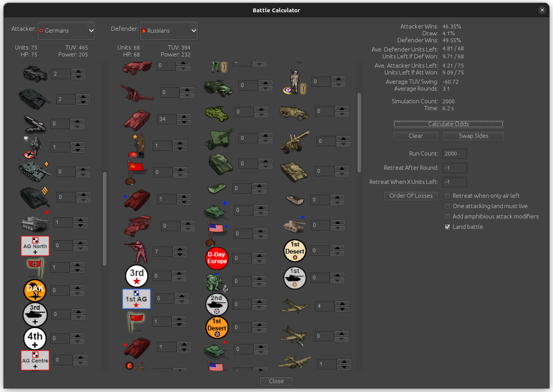The image size is (553, 392).
Task: Click the Average TUV Swing -60.72 value
Action: point(450,82)
